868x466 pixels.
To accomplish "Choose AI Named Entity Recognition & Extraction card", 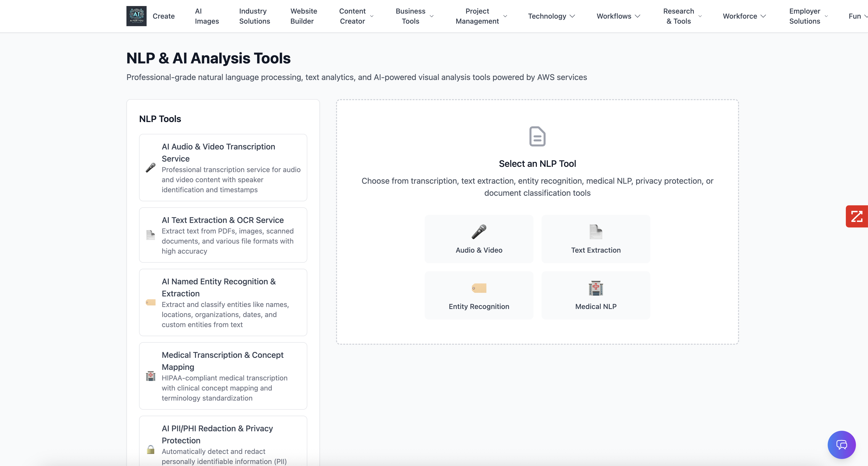I will pos(223,302).
